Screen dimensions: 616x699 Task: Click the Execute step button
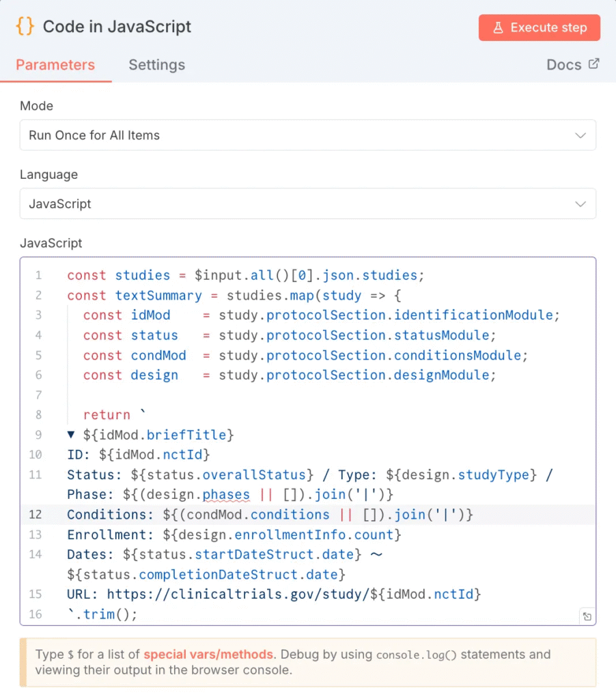coord(539,27)
